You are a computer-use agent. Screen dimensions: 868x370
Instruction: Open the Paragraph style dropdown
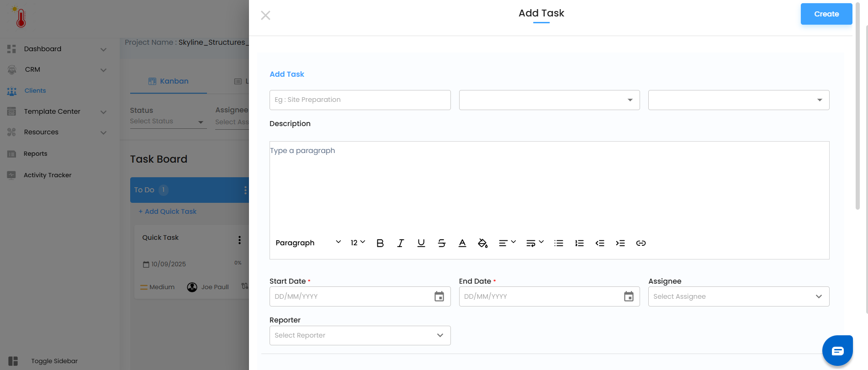coord(308,243)
